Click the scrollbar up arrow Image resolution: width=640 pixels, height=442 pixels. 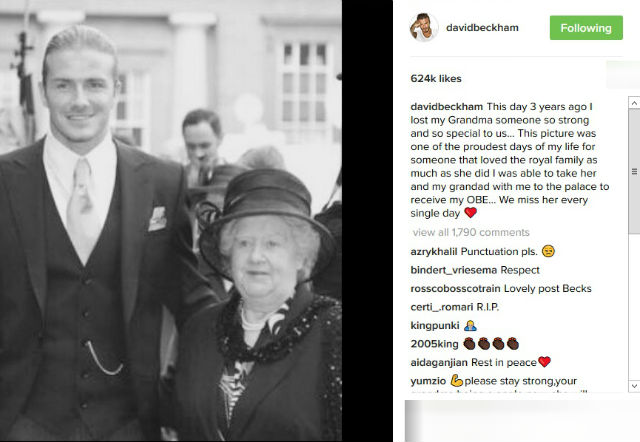click(634, 102)
